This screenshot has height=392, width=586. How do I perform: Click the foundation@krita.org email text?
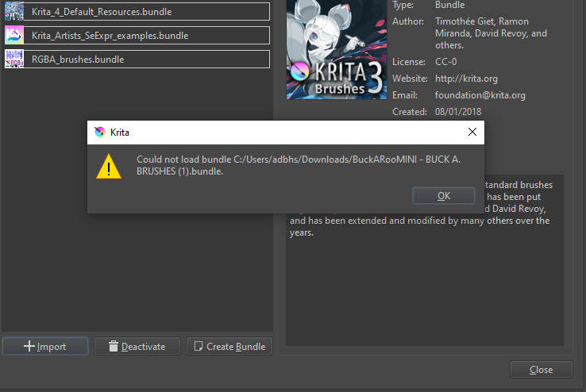click(480, 95)
